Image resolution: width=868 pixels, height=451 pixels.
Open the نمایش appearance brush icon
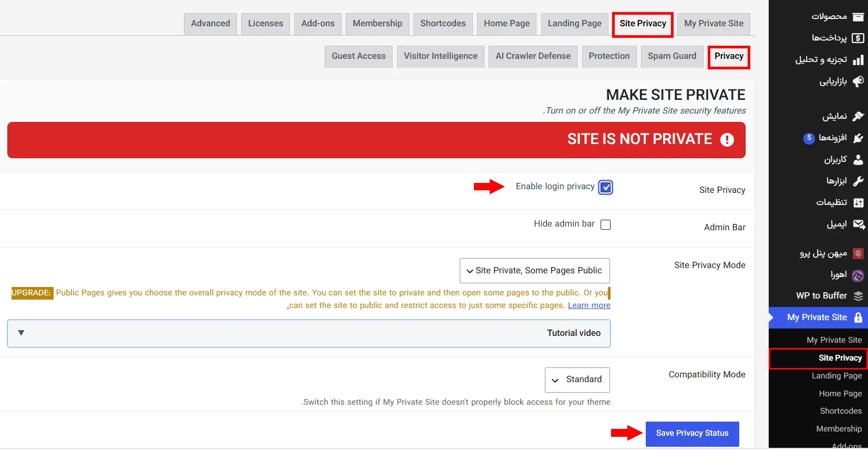[x=858, y=116]
